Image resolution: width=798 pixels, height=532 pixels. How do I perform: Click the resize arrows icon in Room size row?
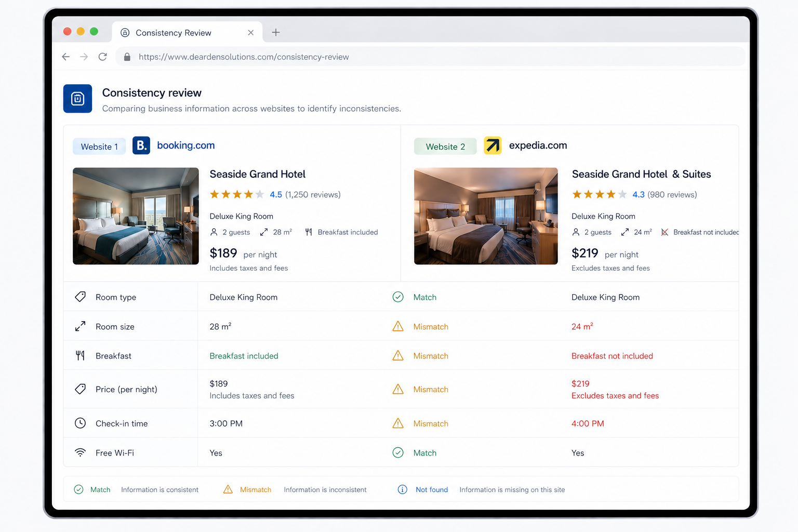[x=80, y=326]
